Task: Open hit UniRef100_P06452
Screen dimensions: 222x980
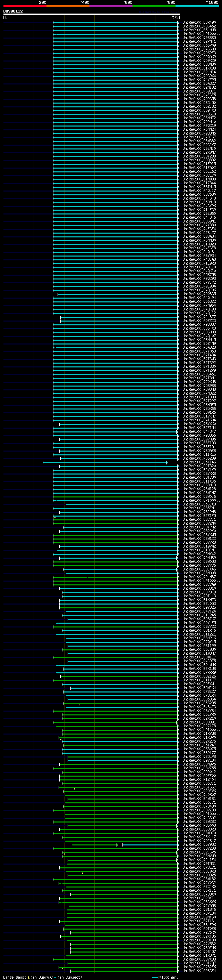Action: [x=199, y=26]
